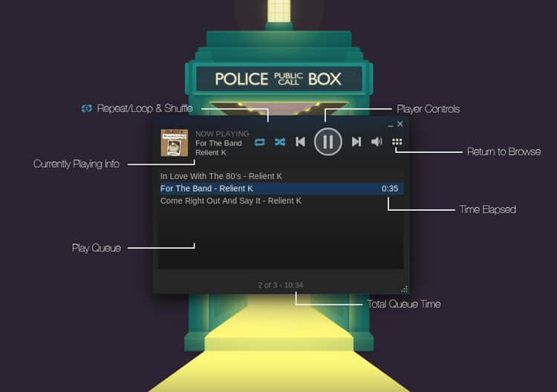Screen dimensions: 557x392
Task: Click the "NOW PLAYING" label
Action: (222, 134)
